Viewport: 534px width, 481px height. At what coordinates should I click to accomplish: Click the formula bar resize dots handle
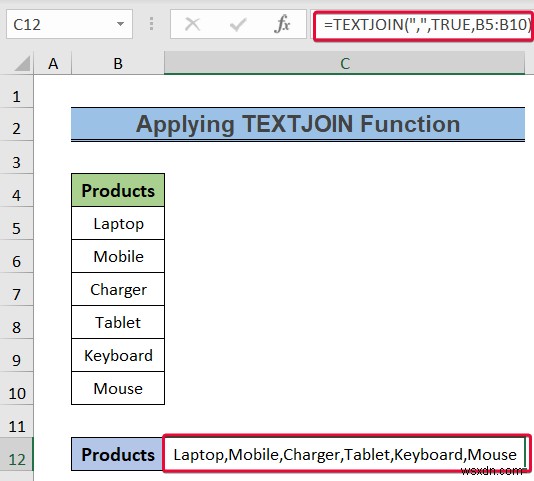(x=152, y=24)
